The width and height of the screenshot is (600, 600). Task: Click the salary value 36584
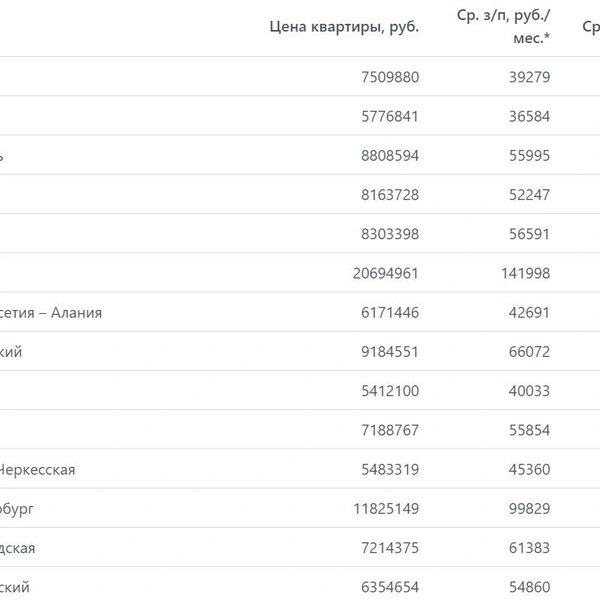529,116
